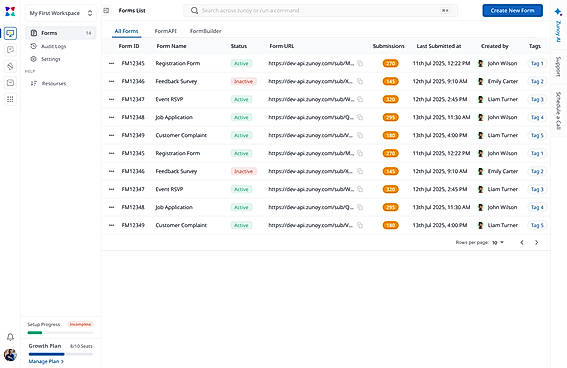Click Tag 1 on first Registration Form row
Image resolution: width=567 pixels, height=368 pixels.
(537, 63)
